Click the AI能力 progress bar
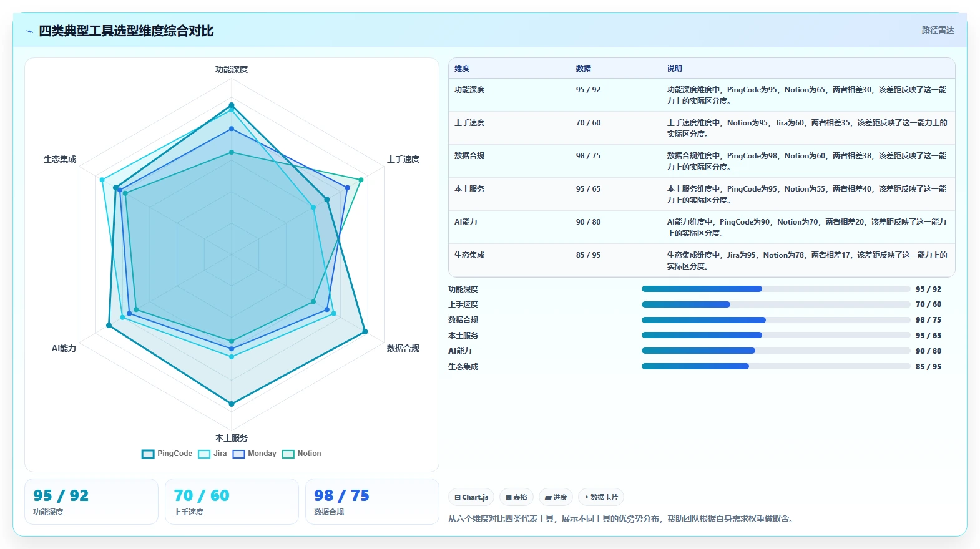 coord(776,351)
